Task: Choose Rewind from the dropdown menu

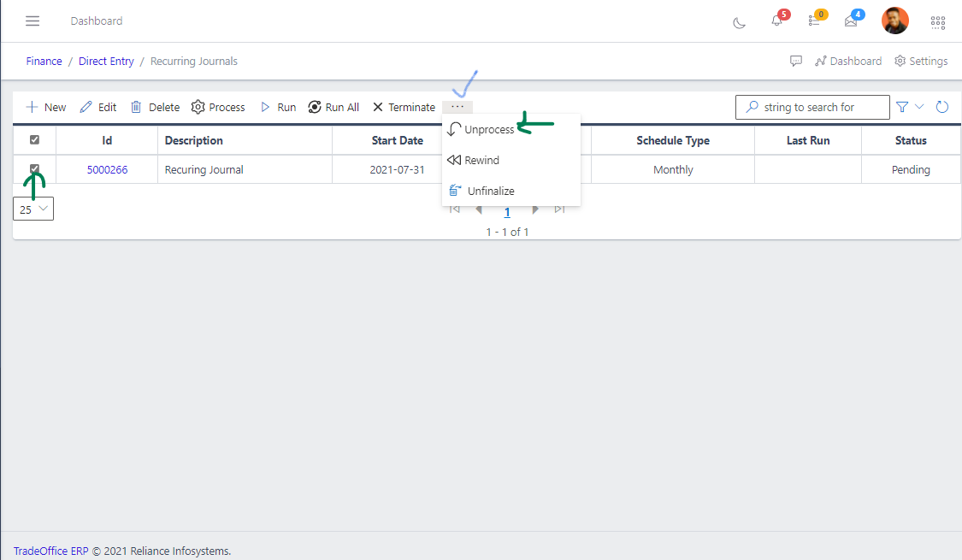Action: [x=481, y=161]
